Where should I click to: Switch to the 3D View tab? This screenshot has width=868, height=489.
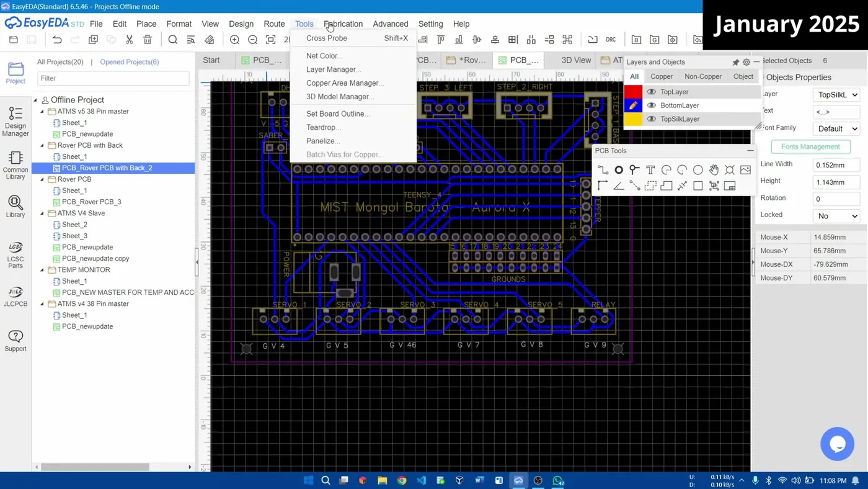pos(576,60)
